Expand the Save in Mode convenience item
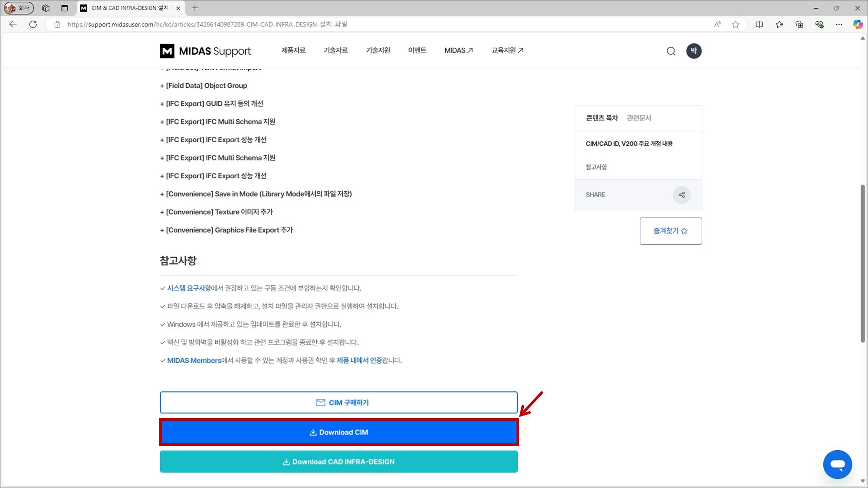Viewport: 868px width, 488px height. click(x=256, y=194)
